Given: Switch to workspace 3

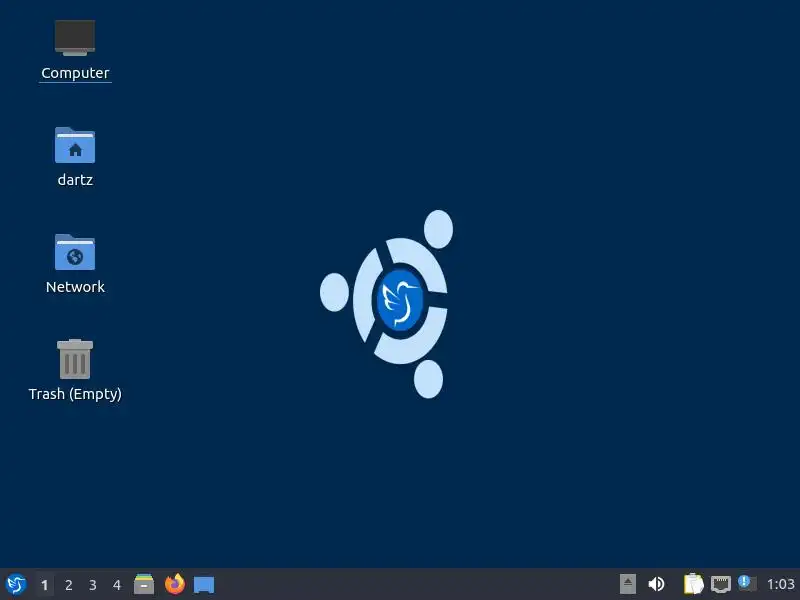Looking at the screenshot, I should pos(92,585).
